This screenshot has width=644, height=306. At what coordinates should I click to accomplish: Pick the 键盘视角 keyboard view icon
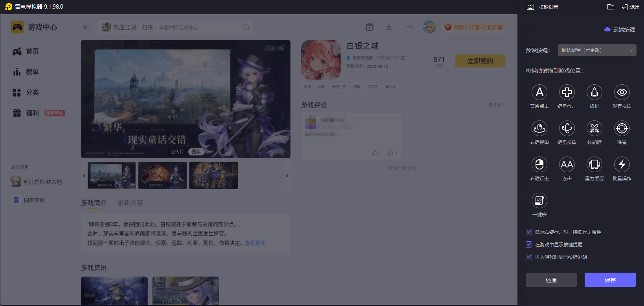(x=567, y=128)
